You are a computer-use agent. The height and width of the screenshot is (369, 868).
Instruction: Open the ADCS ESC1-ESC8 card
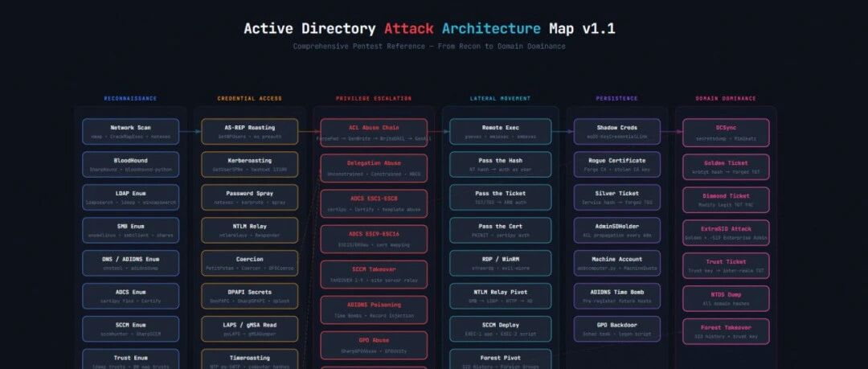pos(374,204)
